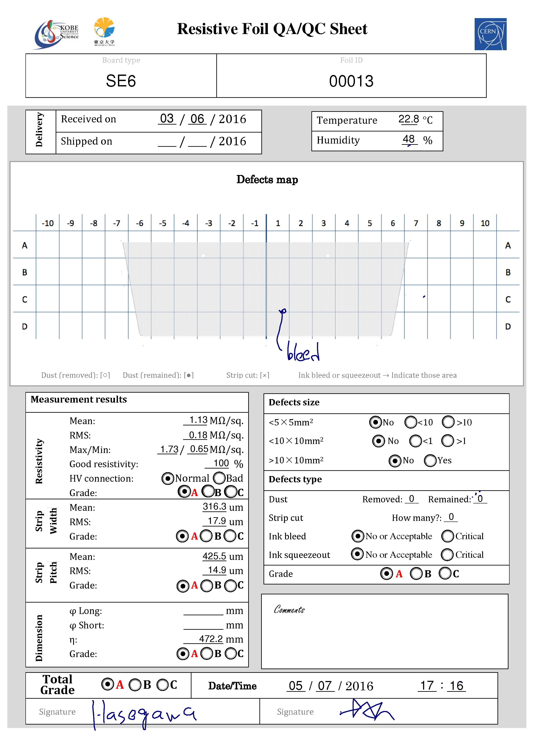Select <1 for <10×10mm² defects
Screen dimensions: 535x756
[x=415, y=441]
